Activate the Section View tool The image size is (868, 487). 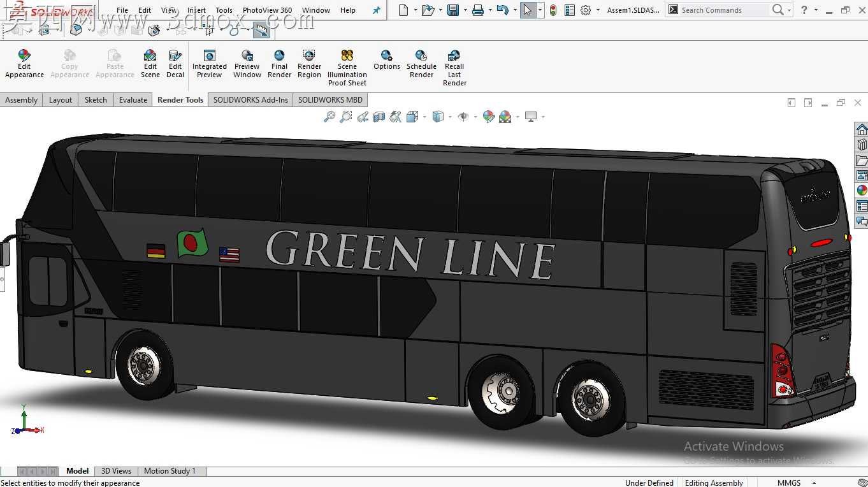tap(379, 117)
